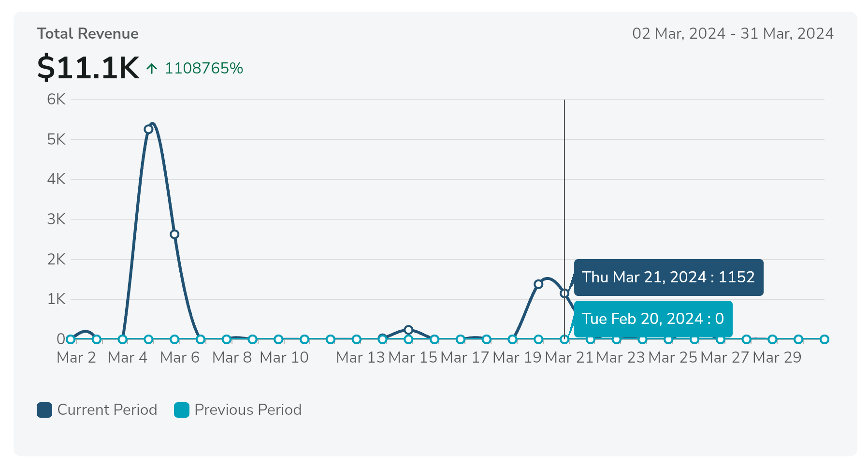
Task: Click the Tue Feb 20, 2024 tooltip
Action: 653,319
